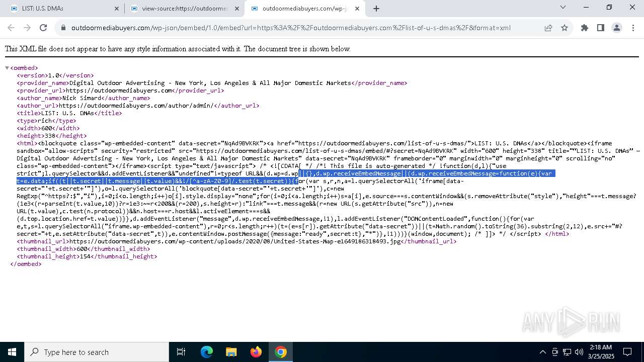This screenshot has width=644, height=362.
Task: Click the address bar URL
Action: [291, 28]
